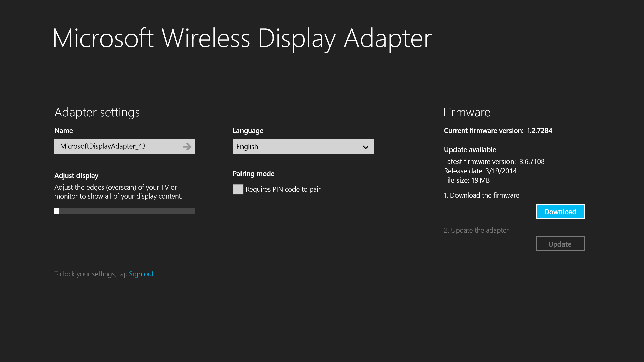Tap the Sign out link
644x362 pixels.
141,274
